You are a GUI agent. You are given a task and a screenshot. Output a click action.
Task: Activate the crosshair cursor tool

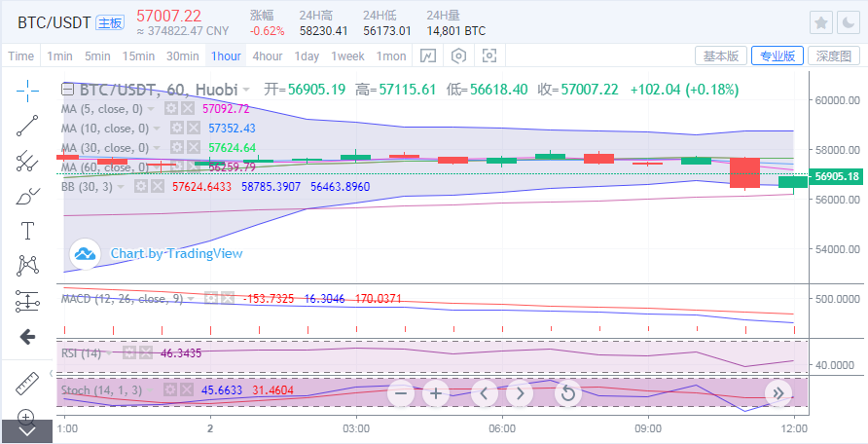coord(27,91)
